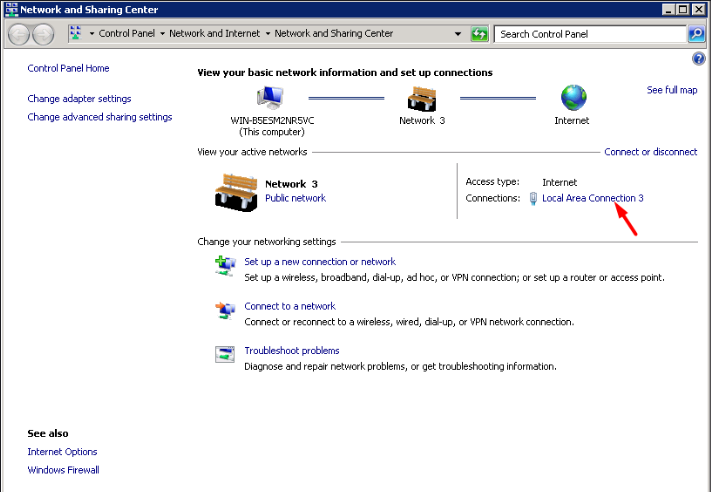Open Change adapter settings

click(79, 99)
